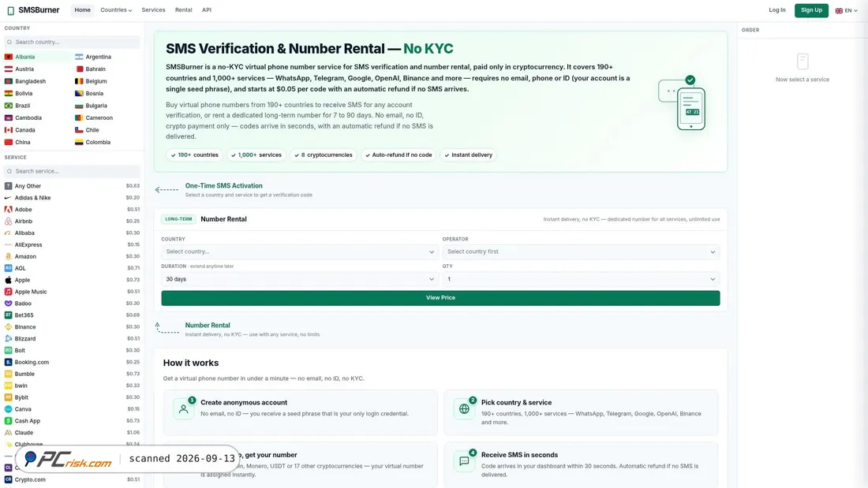The height and width of the screenshot is (488, 868).
Task: Open the API menu item
Action: 207,10
